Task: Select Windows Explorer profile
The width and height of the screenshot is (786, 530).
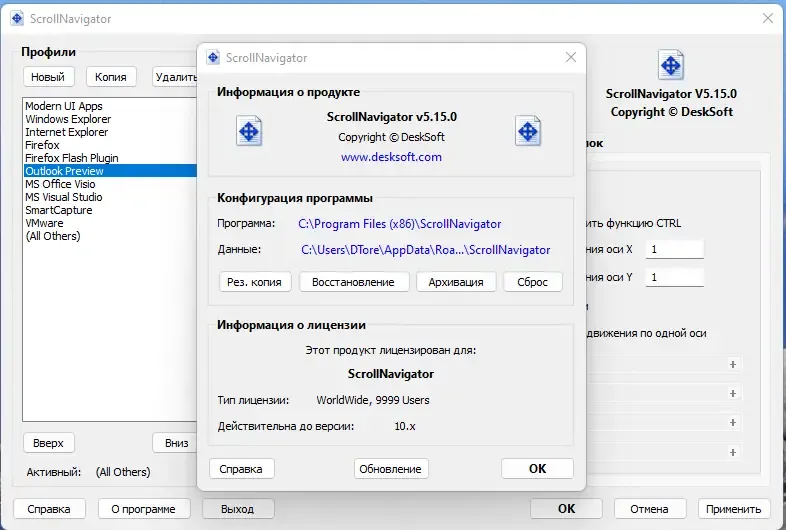Action: 110,119
